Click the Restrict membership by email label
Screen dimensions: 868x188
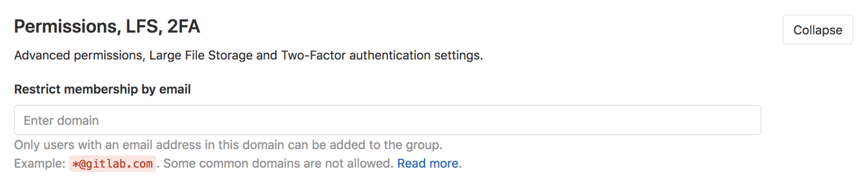102,89
